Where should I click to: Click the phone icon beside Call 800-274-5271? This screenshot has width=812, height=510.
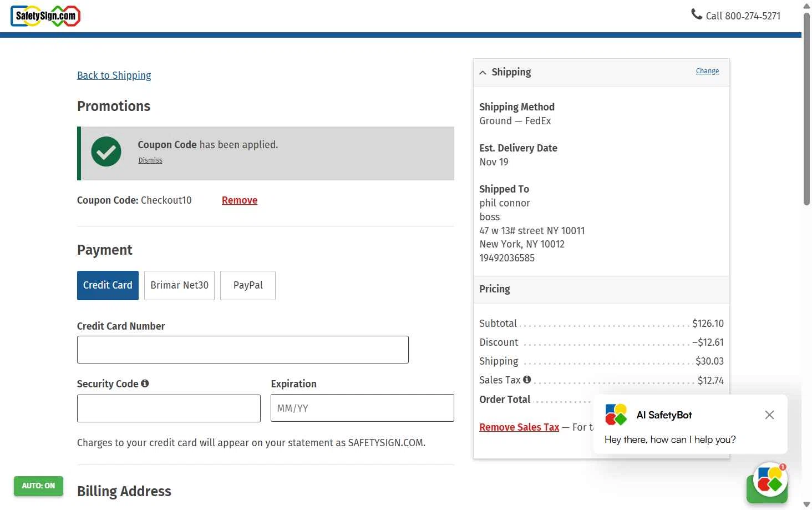697,14
